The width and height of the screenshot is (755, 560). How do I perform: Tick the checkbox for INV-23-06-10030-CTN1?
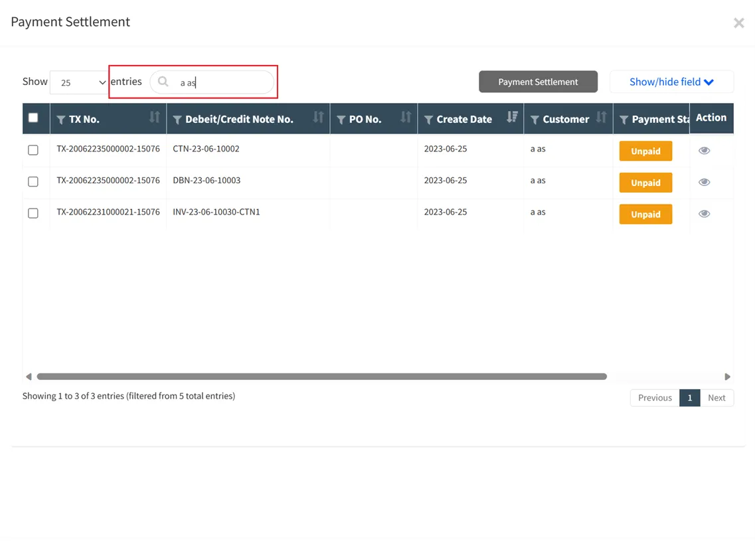tap(33, 213)
